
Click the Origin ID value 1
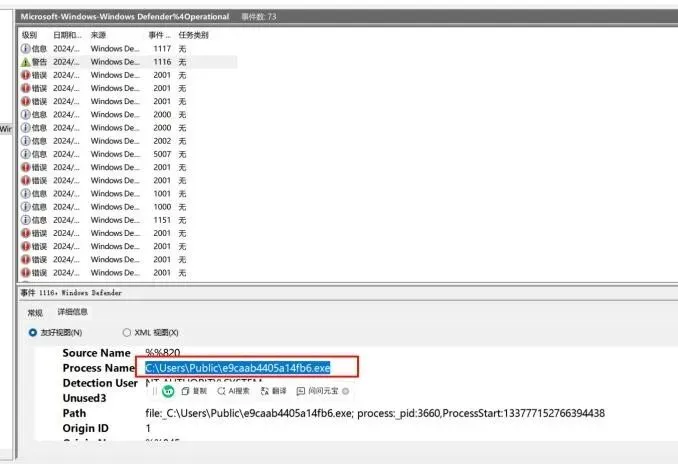point(148,428)
